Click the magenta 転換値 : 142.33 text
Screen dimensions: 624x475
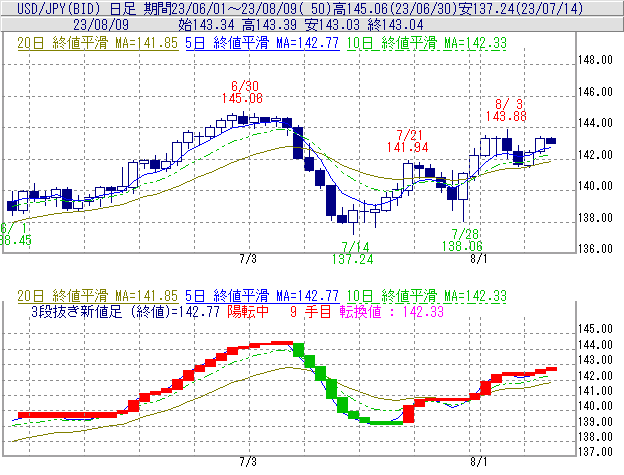(x=392, y=311)
